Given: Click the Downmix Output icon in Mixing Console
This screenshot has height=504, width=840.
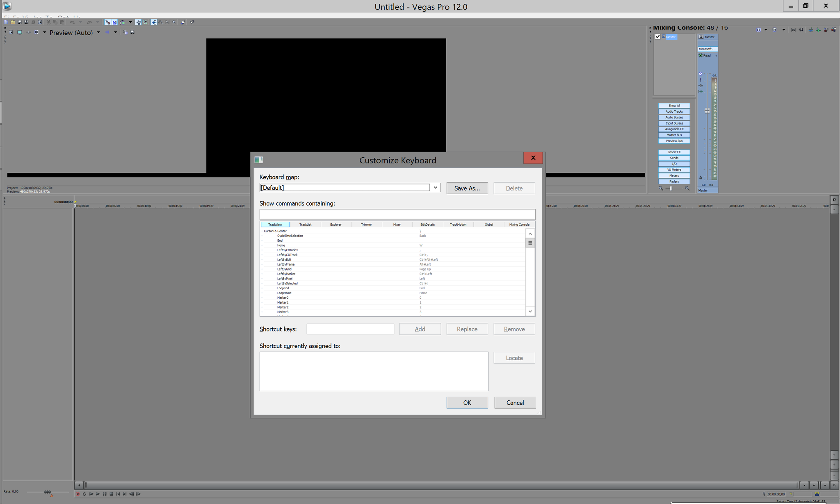Looking at the screenshot, I should 793,30.
